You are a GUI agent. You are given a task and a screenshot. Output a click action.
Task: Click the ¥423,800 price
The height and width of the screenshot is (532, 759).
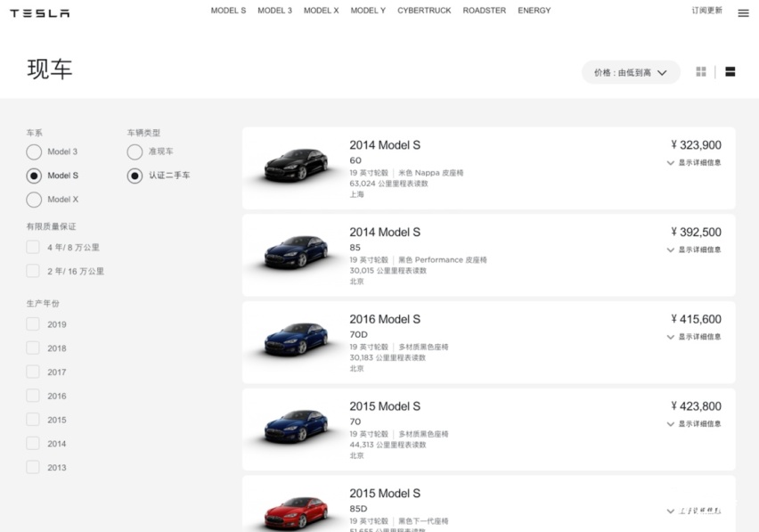pos(696,406)
